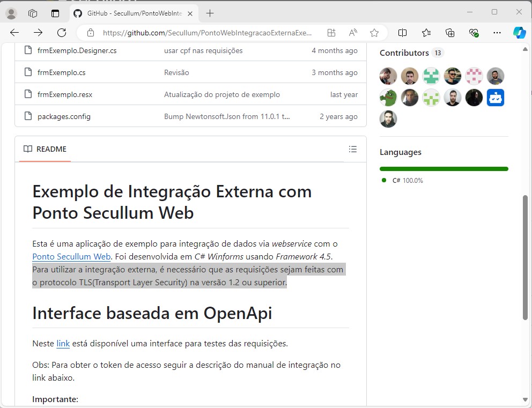This screenshot has width=532, height=408.
Task: Click the 'Languages' heading
Action: (401, 152)
